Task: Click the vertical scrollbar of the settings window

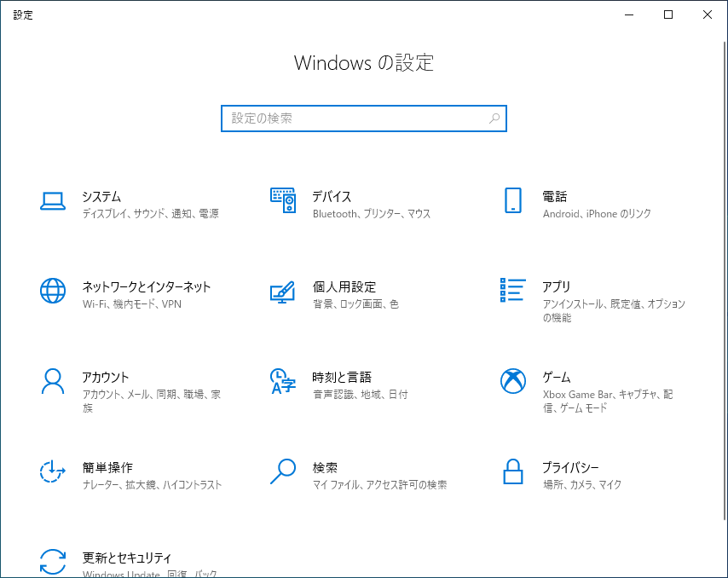Action: coord(725,280)
